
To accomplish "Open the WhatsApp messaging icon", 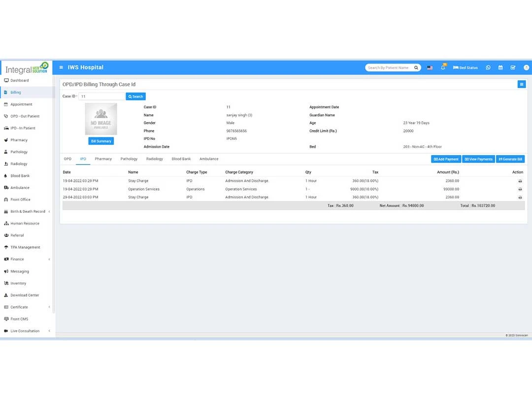I will click(488, 67).
